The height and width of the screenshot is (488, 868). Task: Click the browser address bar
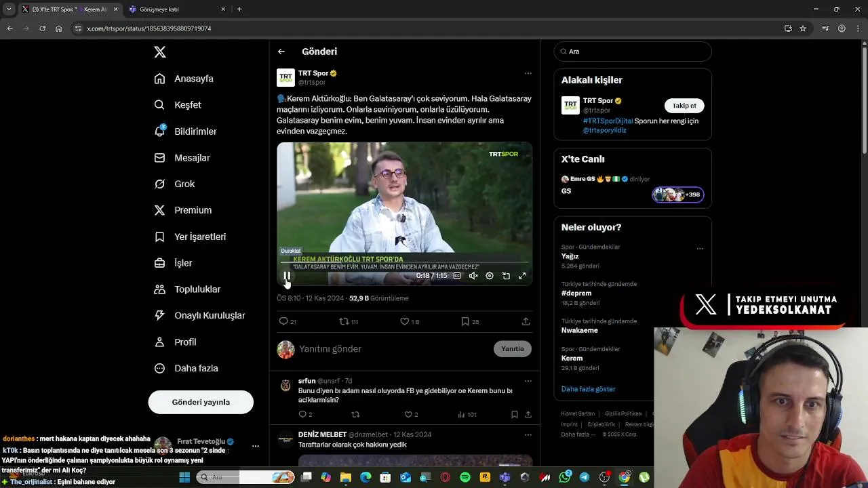pos(434,28)
